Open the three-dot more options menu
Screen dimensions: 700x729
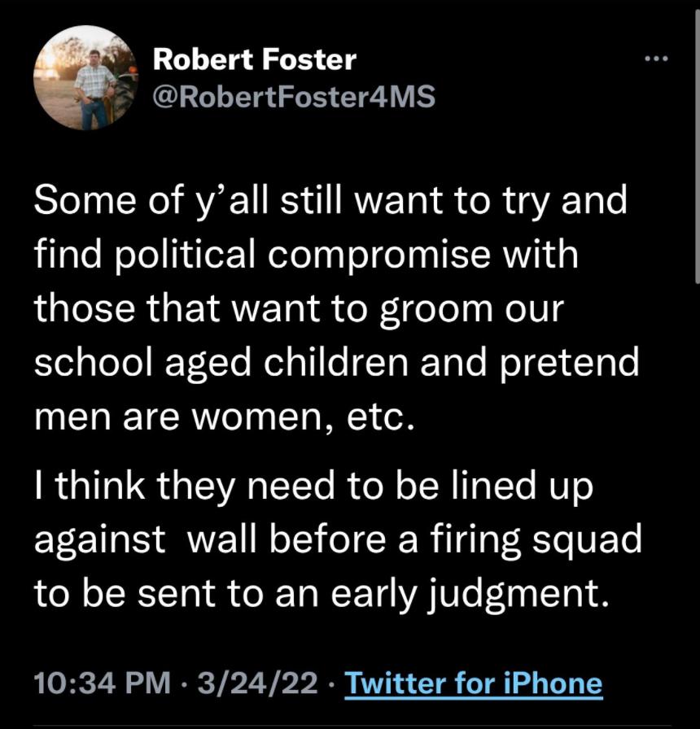click(x=656, y=59)
